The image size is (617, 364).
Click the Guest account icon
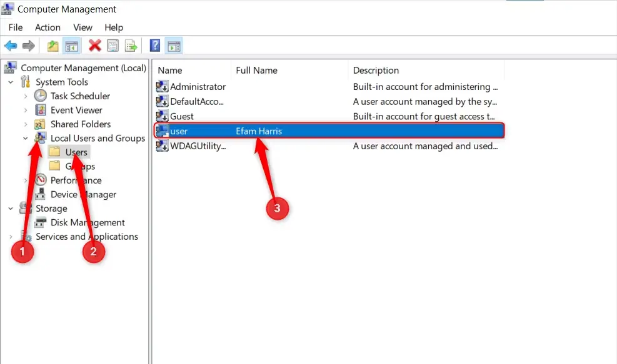click(x=162, y=116)
